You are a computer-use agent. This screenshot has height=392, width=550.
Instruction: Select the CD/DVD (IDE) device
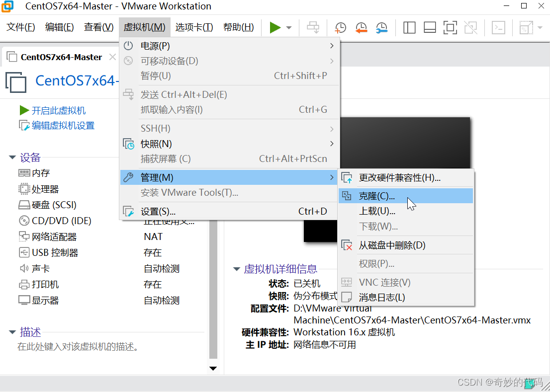pos(55,221)
